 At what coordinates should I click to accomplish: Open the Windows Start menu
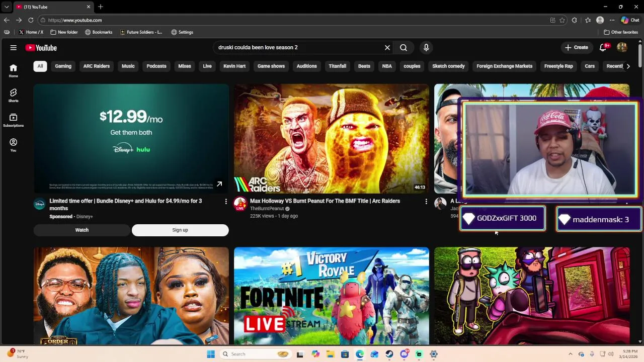click(211, 354)
